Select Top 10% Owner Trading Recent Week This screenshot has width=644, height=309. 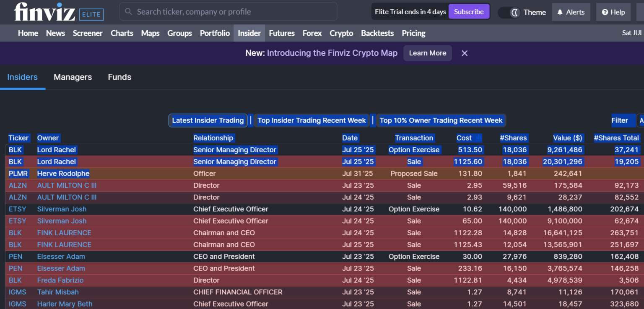[441, 120]
